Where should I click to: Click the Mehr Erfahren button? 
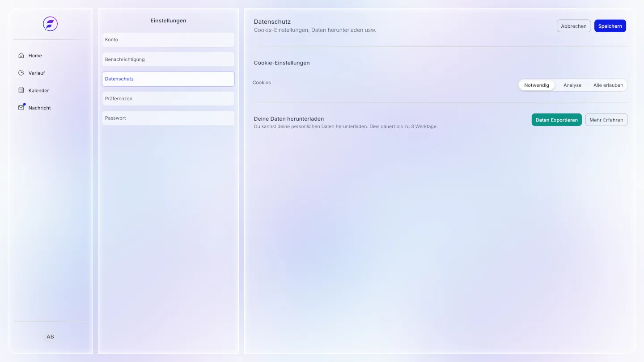(x=606, y=120)
